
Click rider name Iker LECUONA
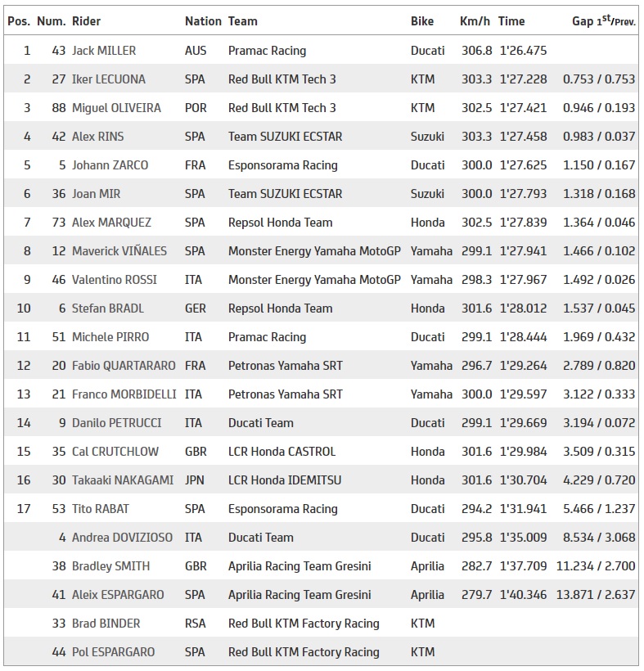110,79
